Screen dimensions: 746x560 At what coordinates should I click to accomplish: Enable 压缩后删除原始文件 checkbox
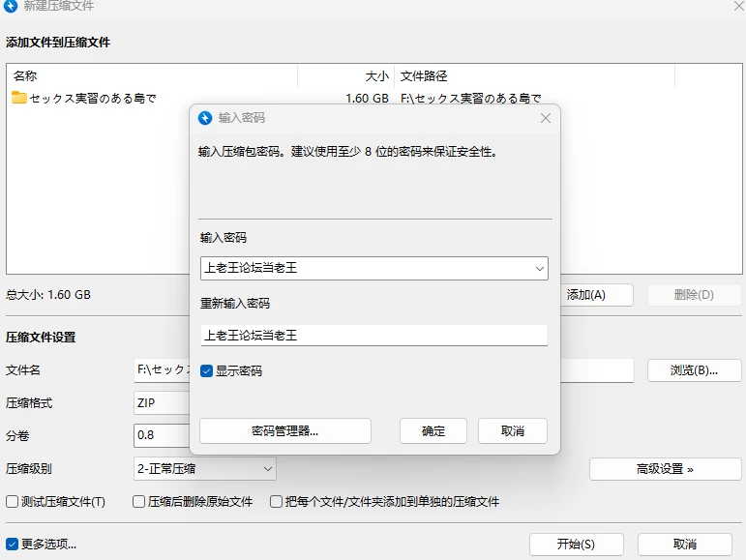point(138,502)
